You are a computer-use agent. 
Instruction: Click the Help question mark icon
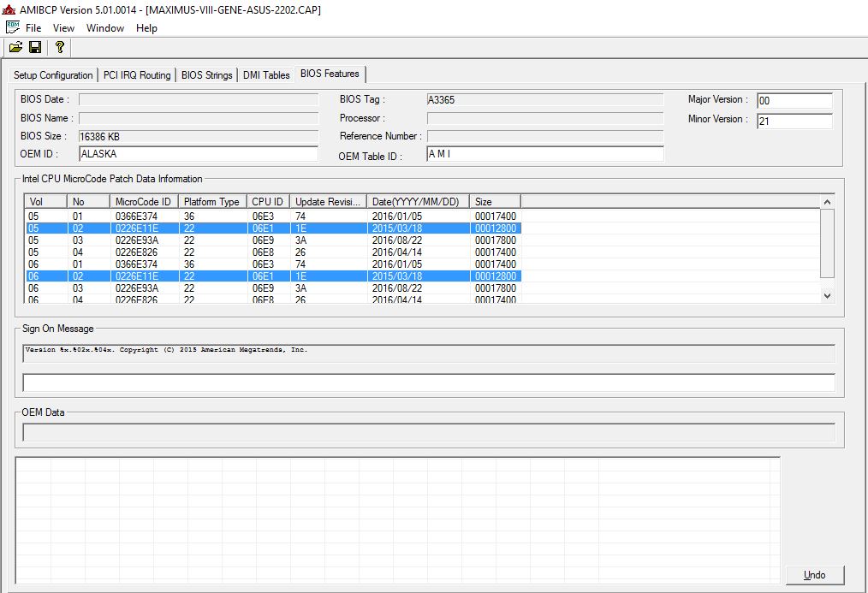(x=60, y=48)
